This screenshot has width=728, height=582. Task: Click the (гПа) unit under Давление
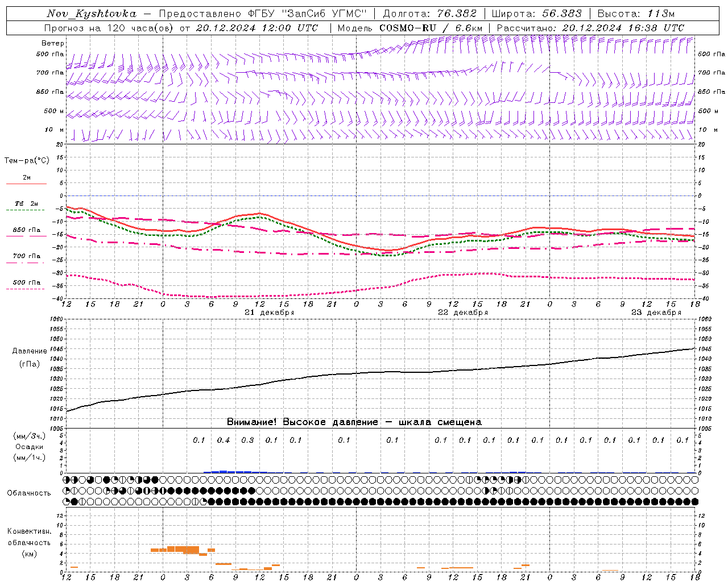pos(29,364)
